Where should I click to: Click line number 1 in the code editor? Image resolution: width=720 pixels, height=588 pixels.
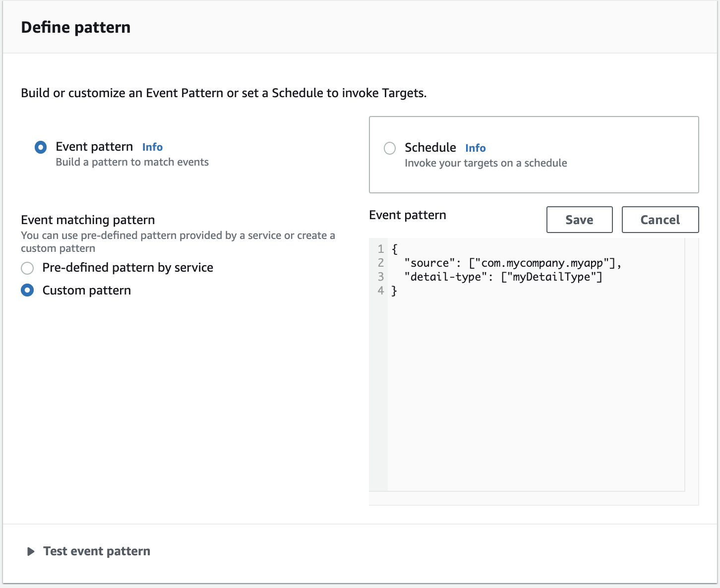381,248
